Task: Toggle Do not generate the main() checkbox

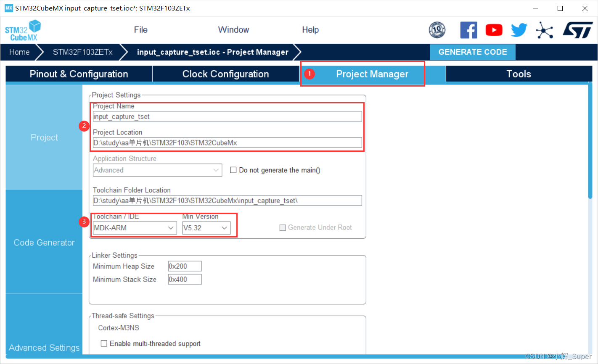Action: pyautogui.click(x=233, y=170)
